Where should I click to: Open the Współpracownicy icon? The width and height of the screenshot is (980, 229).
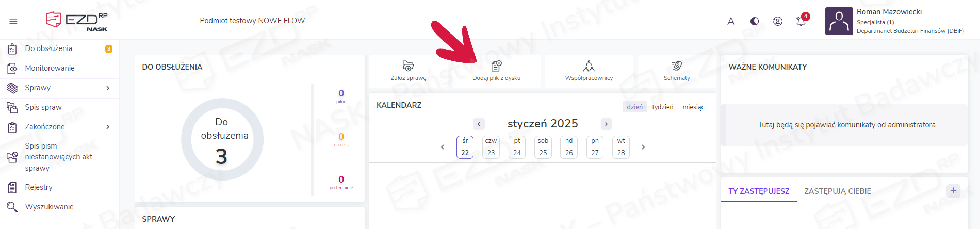(589, 66)
